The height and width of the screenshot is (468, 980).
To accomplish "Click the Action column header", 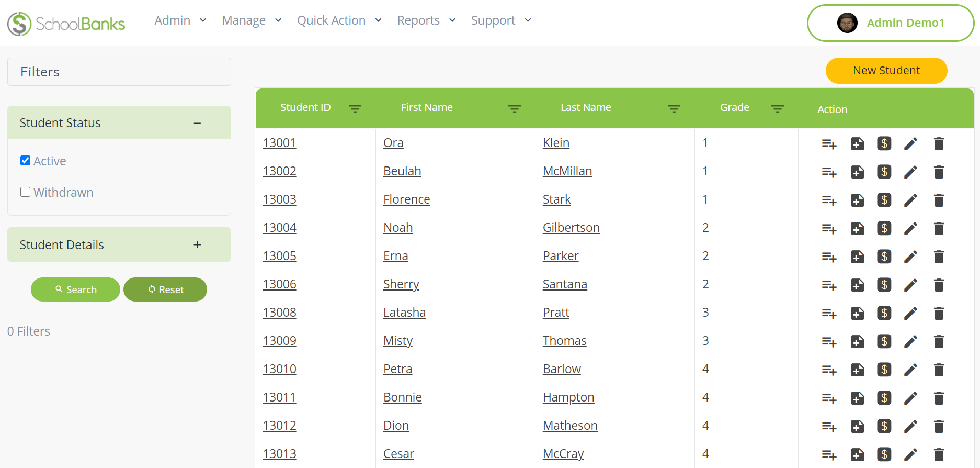I will click(832, 109).
